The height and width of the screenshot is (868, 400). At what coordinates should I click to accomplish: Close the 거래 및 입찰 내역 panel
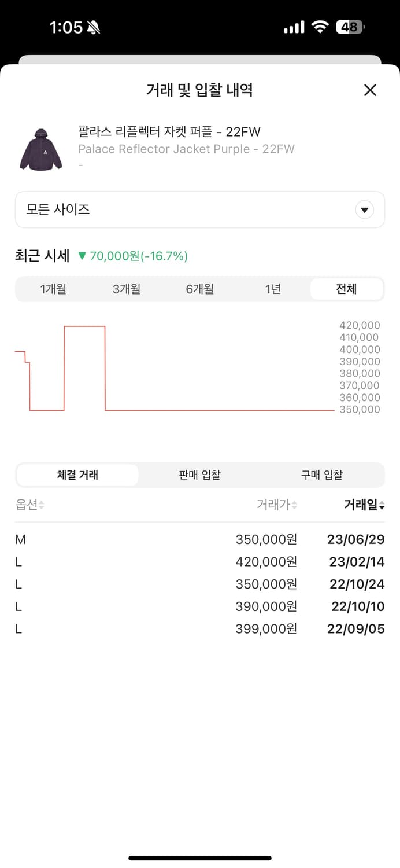370,90
